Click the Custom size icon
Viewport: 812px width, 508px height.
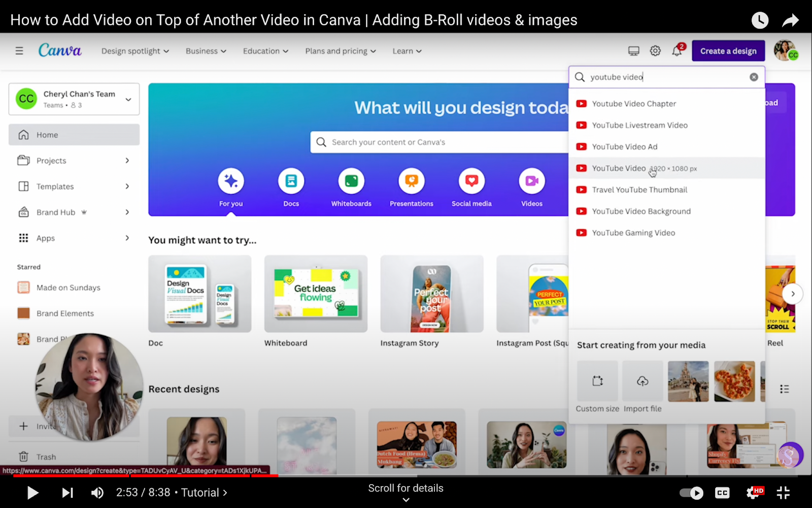[x=597, y=381]
